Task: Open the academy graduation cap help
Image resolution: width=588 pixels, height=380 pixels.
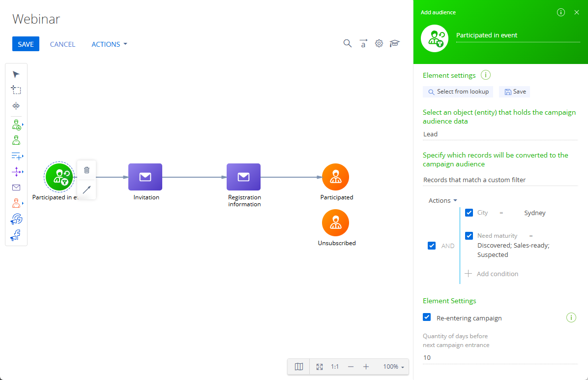Action: [x=394, y=43]
